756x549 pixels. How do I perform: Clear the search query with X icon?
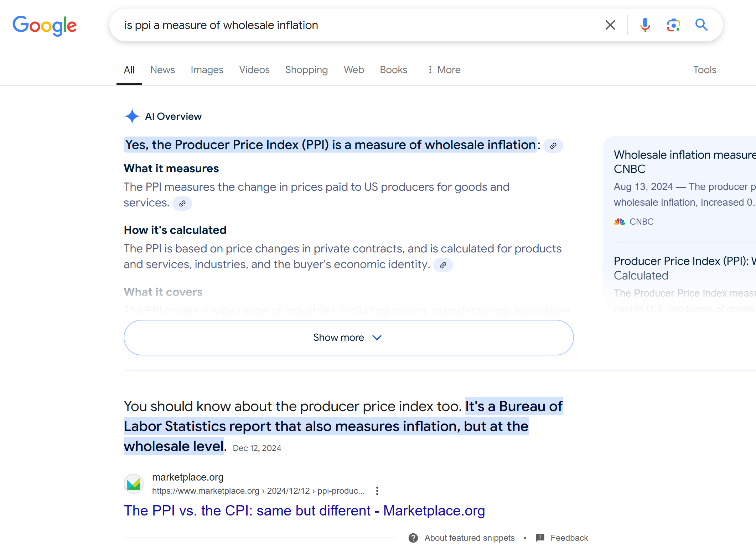pyautogui.click(x=610, y=25)
